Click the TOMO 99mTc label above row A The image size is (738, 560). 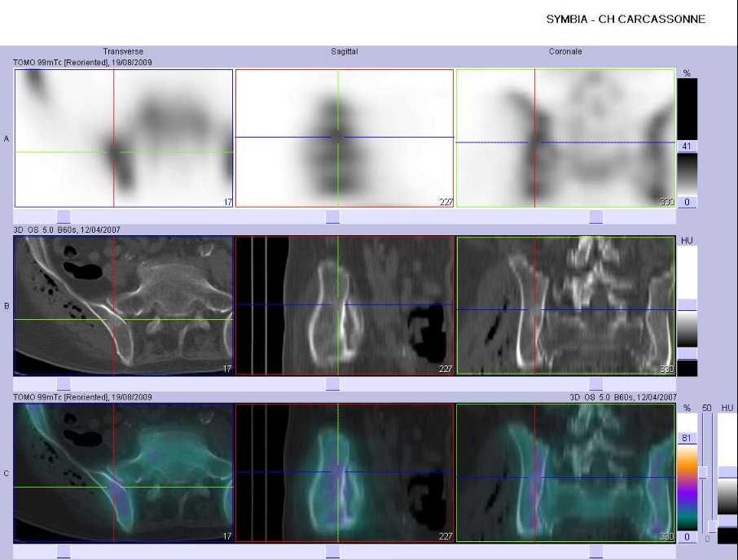point(82,63)
